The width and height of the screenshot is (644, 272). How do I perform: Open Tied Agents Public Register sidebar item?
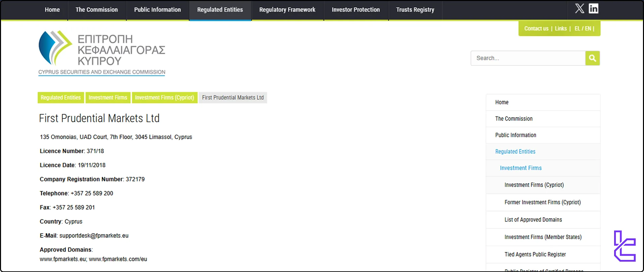point(543,255)
